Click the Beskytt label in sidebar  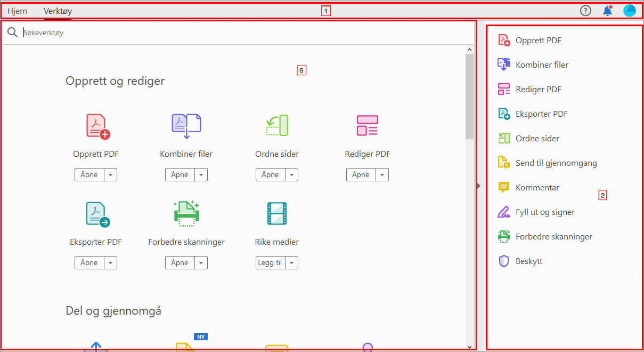(x=529, y=261)
